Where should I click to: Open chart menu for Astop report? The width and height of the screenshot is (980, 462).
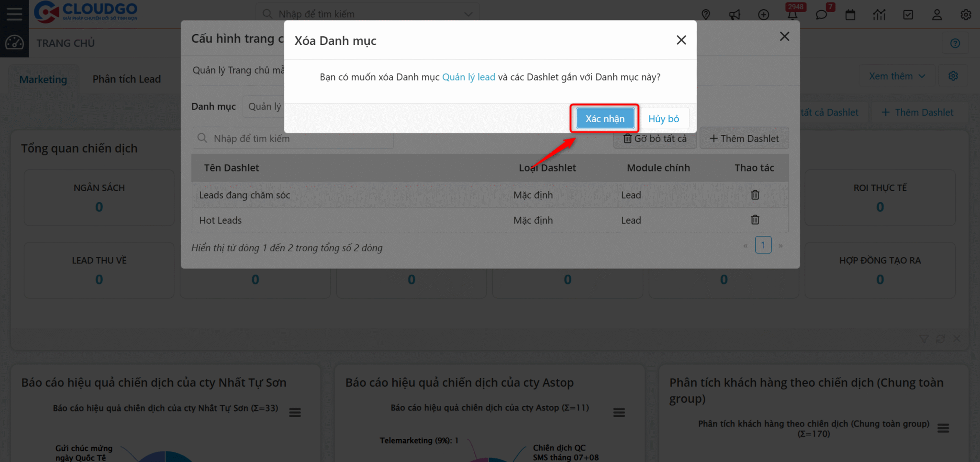click(x=619, y=412)
